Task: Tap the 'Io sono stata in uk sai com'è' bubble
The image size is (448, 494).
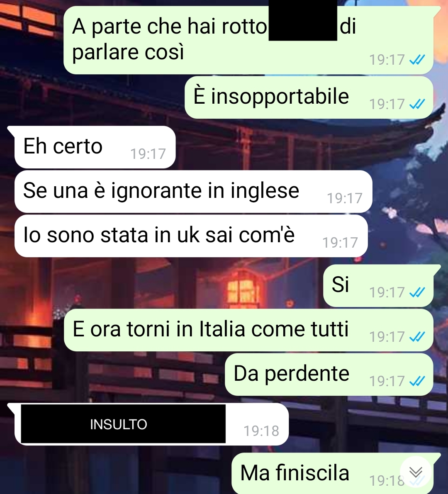Action: pyautogui.click(x=191, y=236)
